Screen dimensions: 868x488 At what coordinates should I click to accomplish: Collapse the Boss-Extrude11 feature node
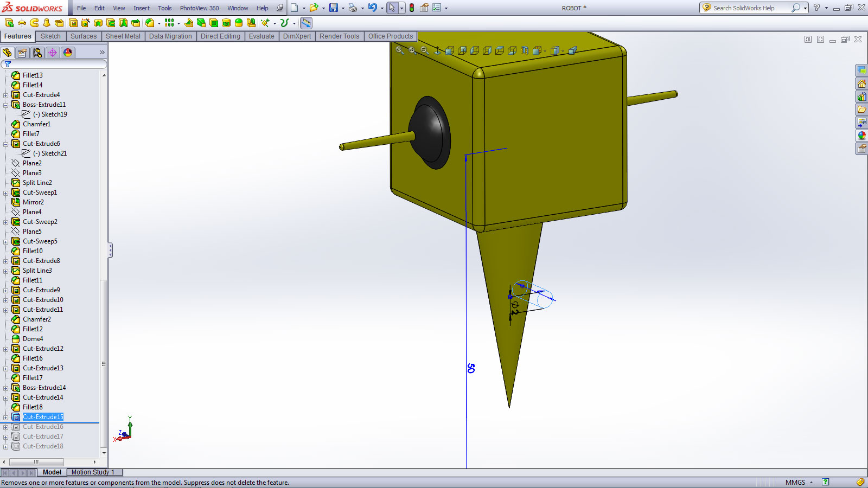tap(6, 105)
